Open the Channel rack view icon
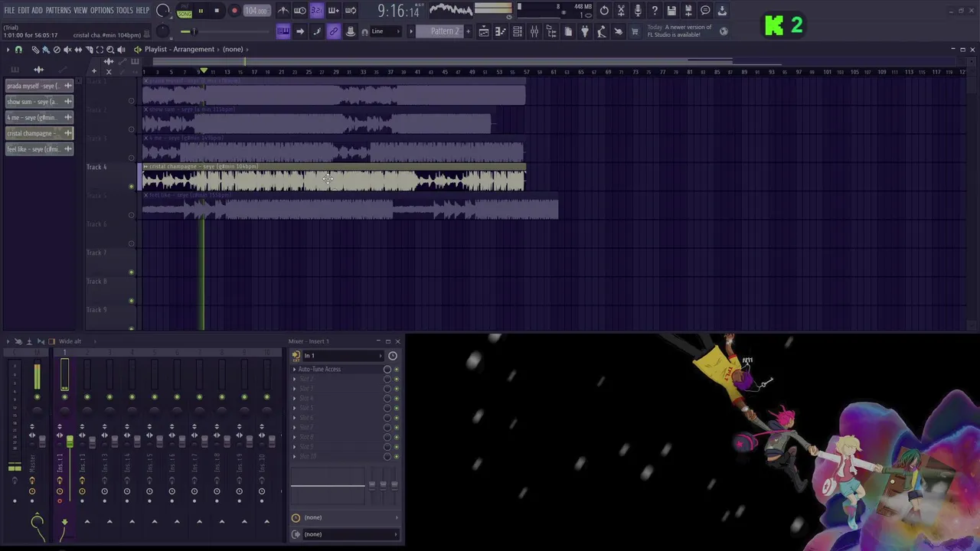The width and height of the screenshot is (980, 551). 518,31
